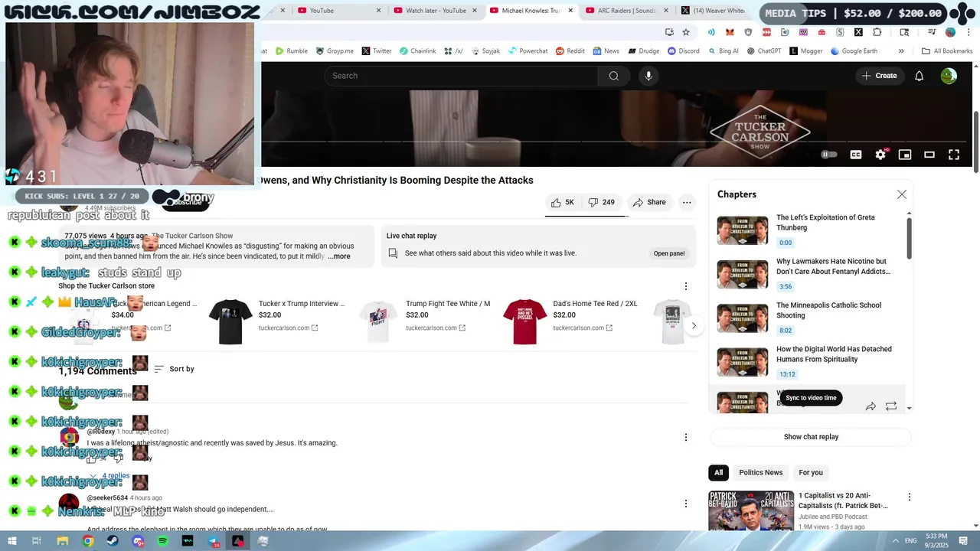Open the Chrome extensions puzzle icon
Screen dimensions: 980x551
[877, 32]
